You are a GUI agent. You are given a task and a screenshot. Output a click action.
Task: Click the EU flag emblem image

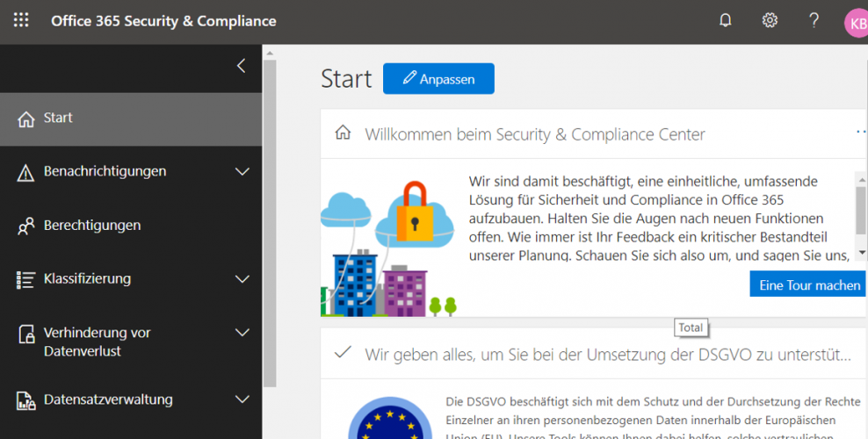click(x=390, y=418)
